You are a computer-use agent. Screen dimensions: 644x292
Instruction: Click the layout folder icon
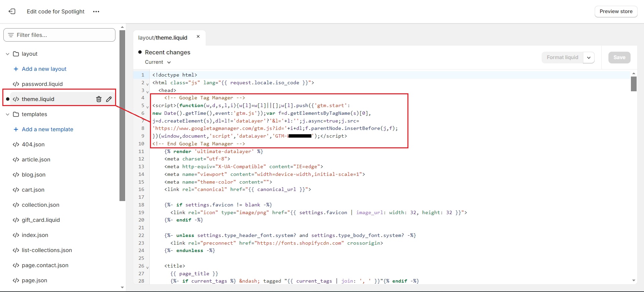16,54
